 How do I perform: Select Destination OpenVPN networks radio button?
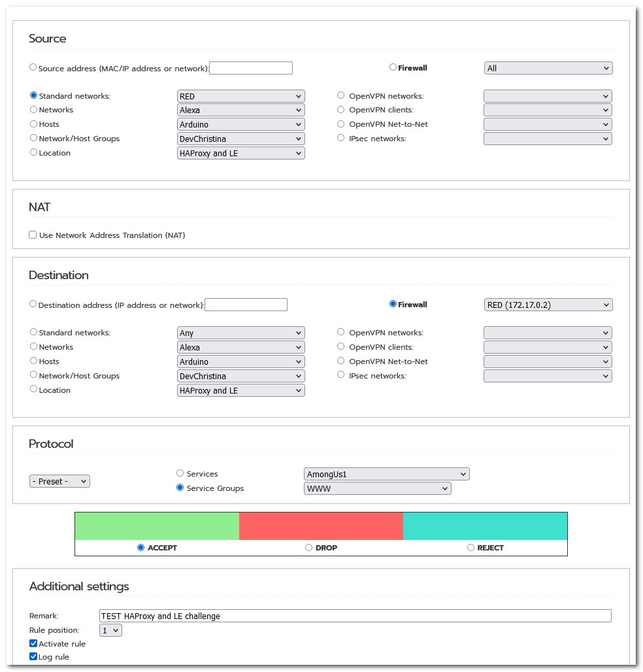[340, 331]
